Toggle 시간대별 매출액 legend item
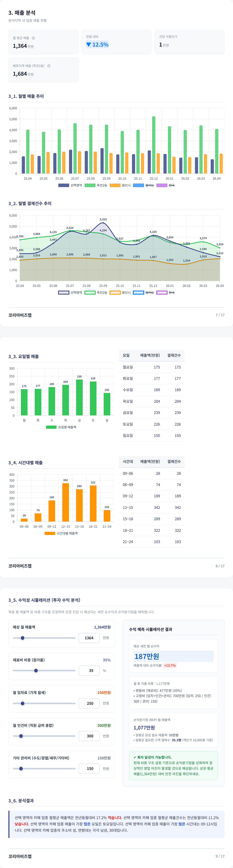 tap(61, 533)
